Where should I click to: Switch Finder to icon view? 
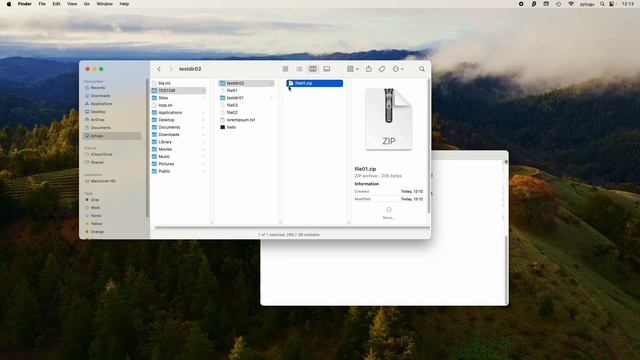point(285,69)
